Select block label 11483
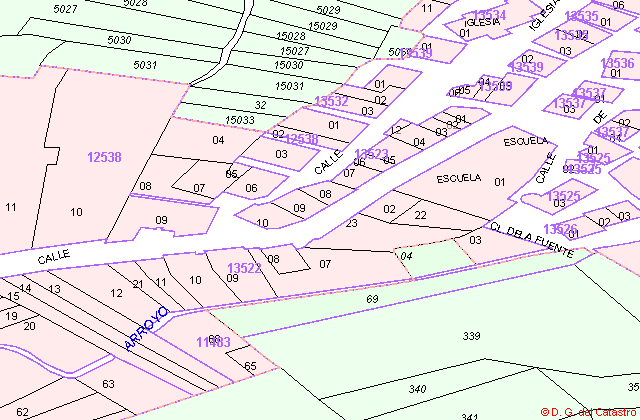The image size is (640, 420). click(x=213, y=342)
